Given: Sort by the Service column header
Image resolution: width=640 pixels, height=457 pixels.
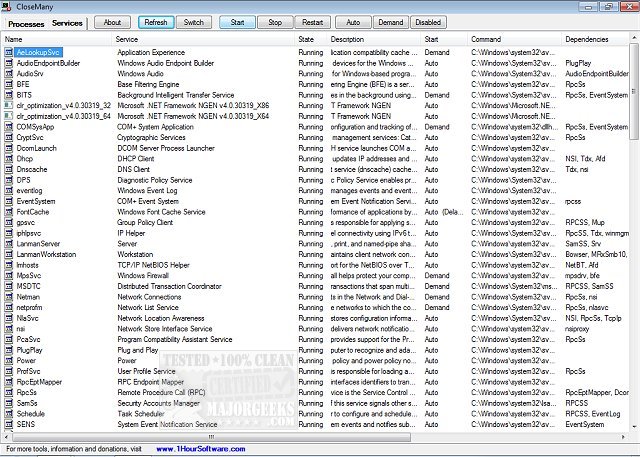Looking at the screenshot, I should 203,39.
